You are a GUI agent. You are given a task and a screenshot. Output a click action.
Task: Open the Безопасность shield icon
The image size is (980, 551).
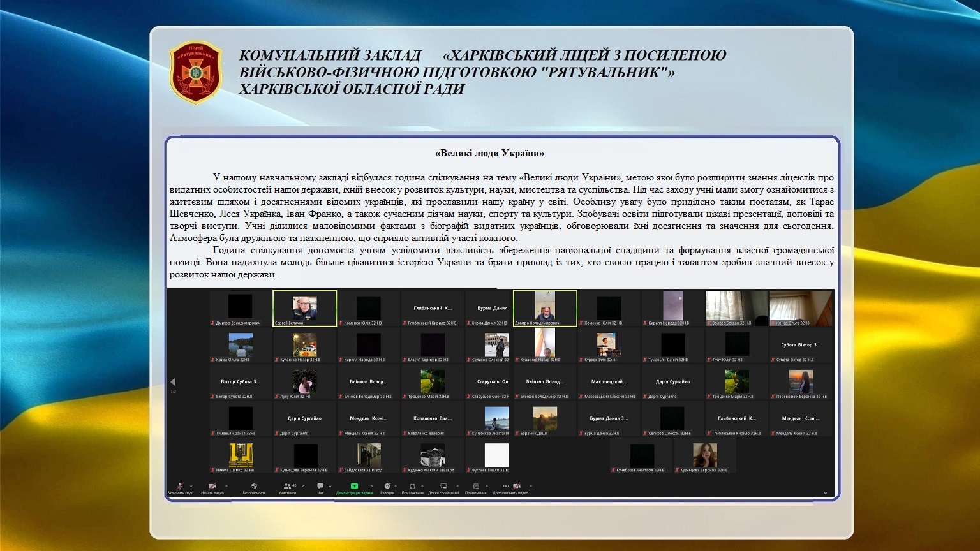(x=254, y=487)
